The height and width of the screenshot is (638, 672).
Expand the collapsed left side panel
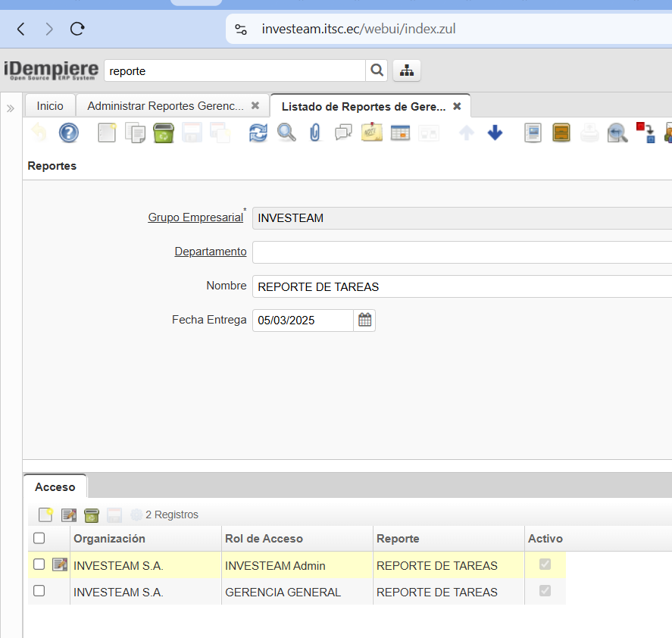[11, 108]
